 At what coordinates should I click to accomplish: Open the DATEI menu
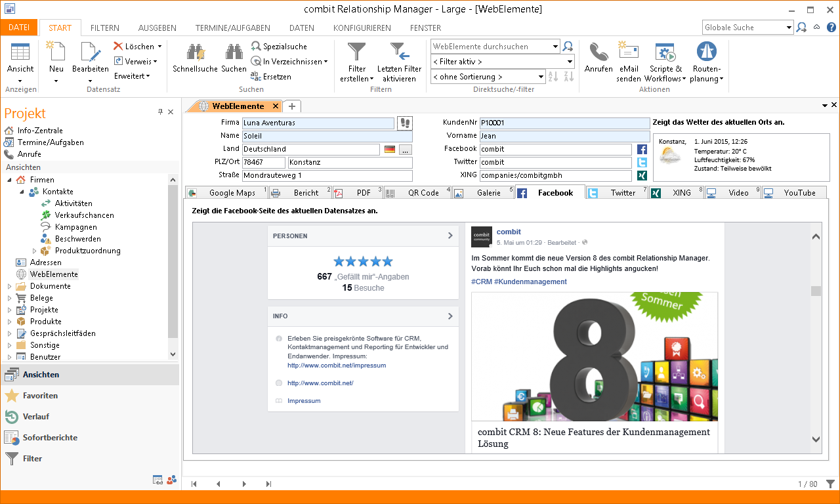(19, 28)
